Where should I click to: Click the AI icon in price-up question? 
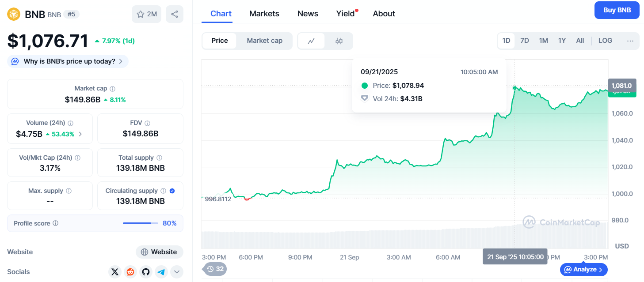coord(15,61)
